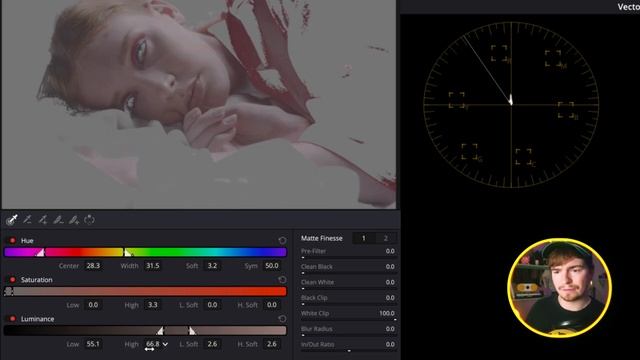Click the Saturation H. Soft value field
This screenshot has height=360, width=640.
(x=272, y=305)
